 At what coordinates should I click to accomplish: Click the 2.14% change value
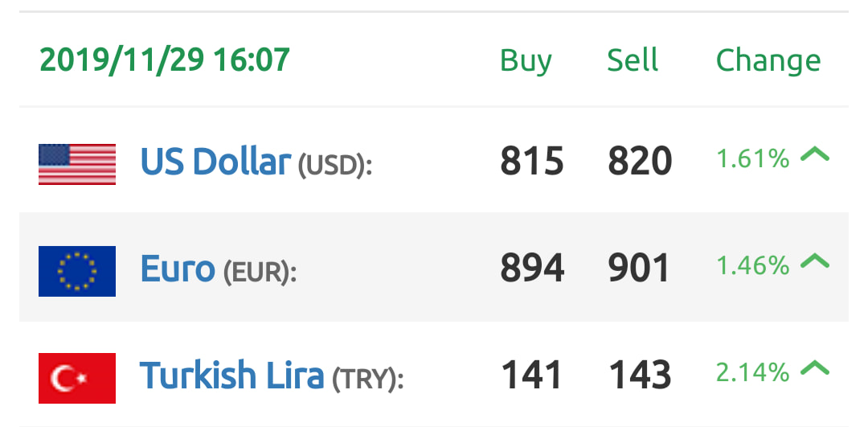tap(753, 373)
